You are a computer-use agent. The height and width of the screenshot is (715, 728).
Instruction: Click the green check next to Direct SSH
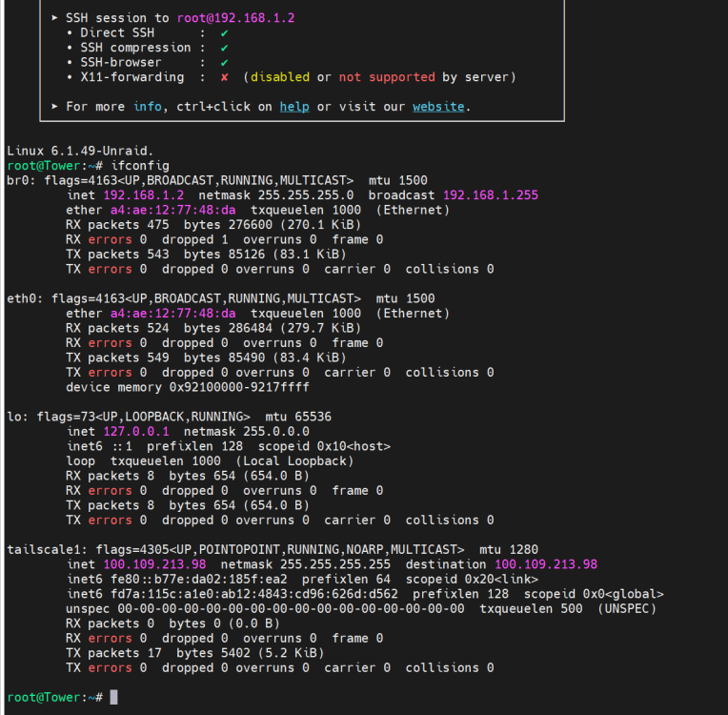pyautogui.click(x=224, y=32)
